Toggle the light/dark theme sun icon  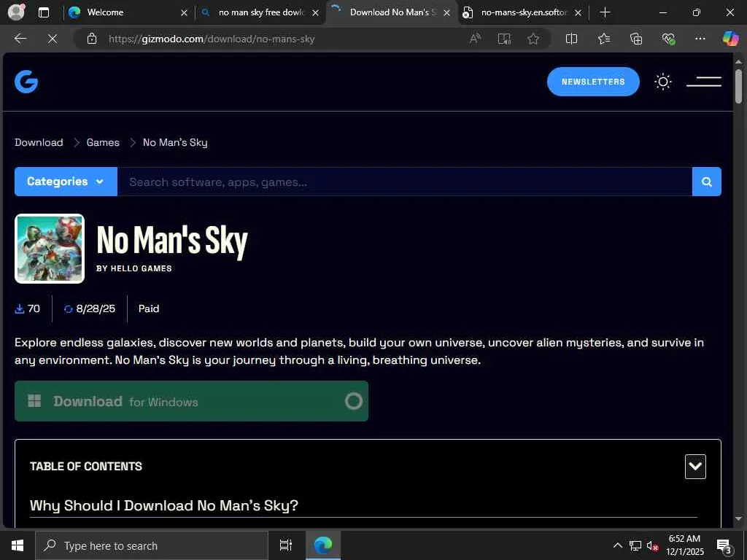point(662,82)
